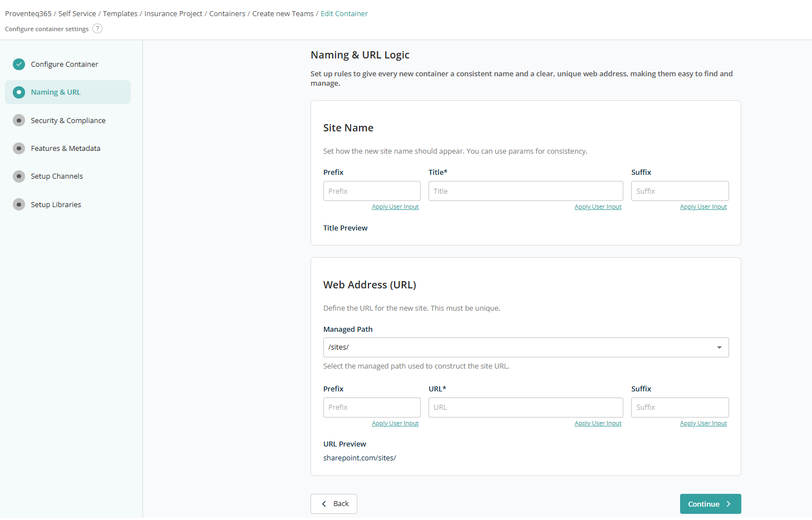Viewport: 812px width, 520px height.
Task: Select the Setup Libraries step circle
Action: 19,204
